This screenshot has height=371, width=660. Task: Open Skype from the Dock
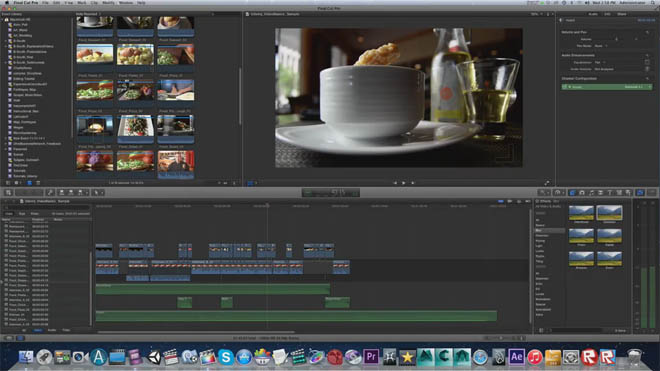tap(226, 357)
